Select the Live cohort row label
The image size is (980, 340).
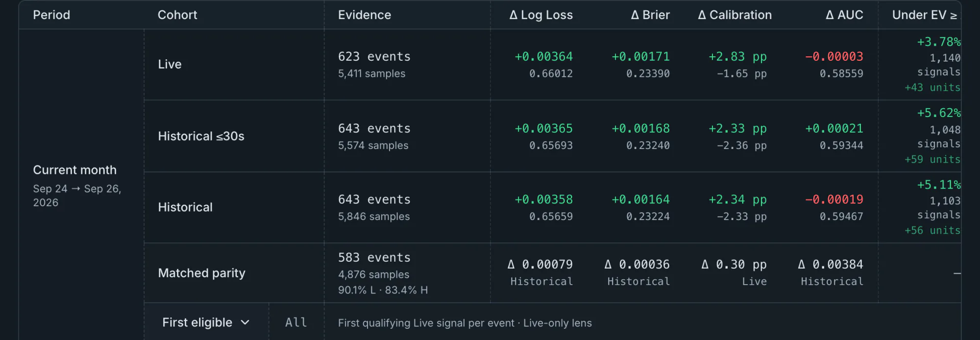pos(170,64)
